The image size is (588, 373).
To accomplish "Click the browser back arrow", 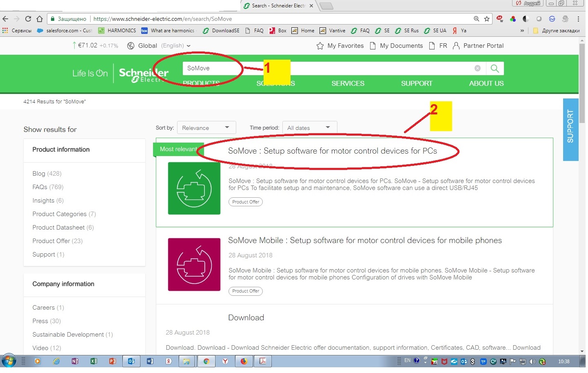I will [5, 19].
